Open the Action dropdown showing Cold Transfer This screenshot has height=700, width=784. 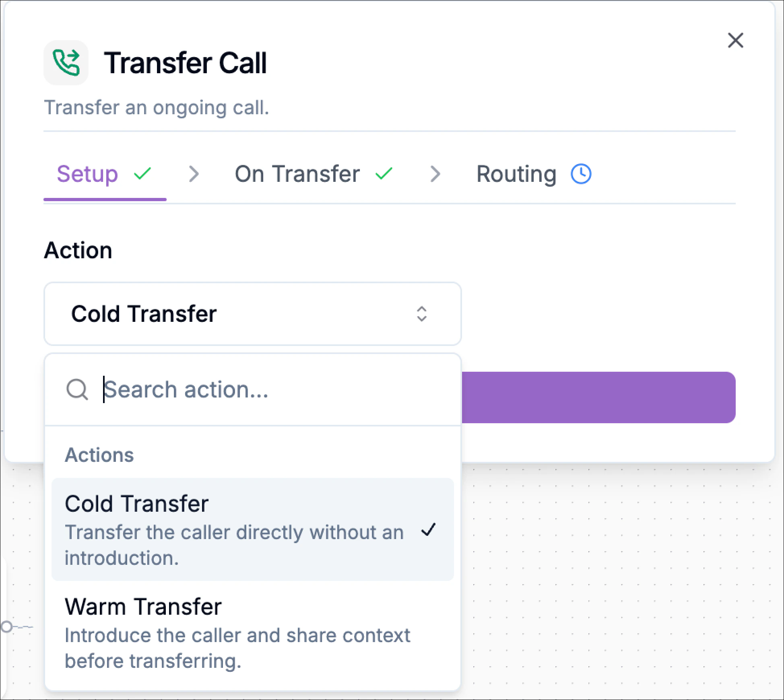[x=252, y=314]
